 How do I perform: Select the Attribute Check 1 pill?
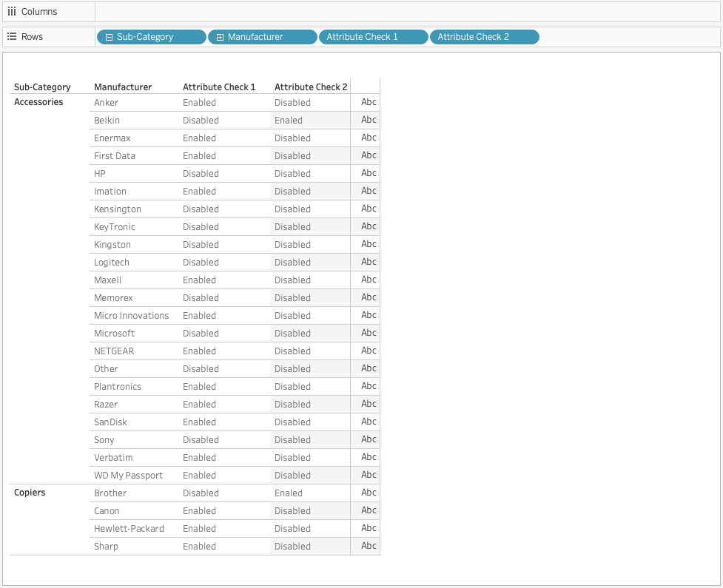[373, 37]
